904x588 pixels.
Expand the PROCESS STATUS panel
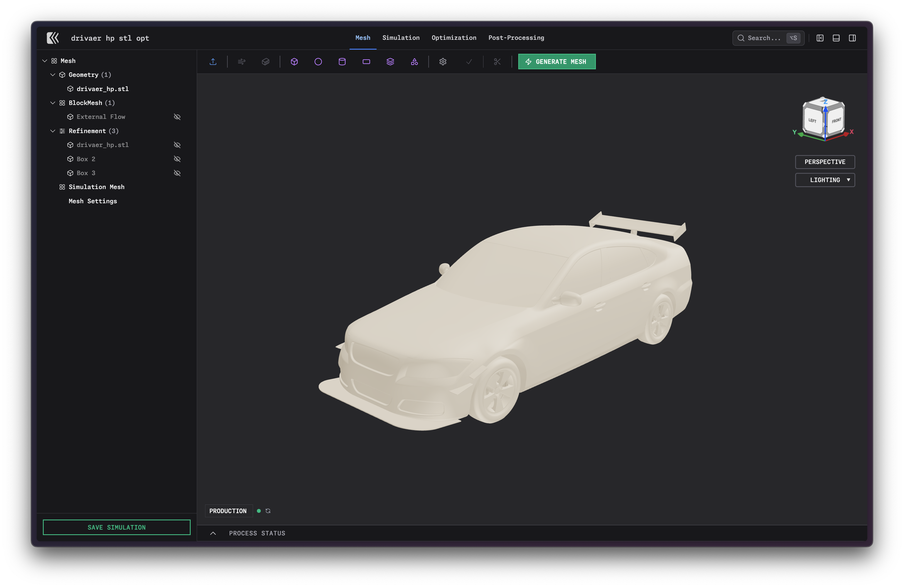point(213,533)
